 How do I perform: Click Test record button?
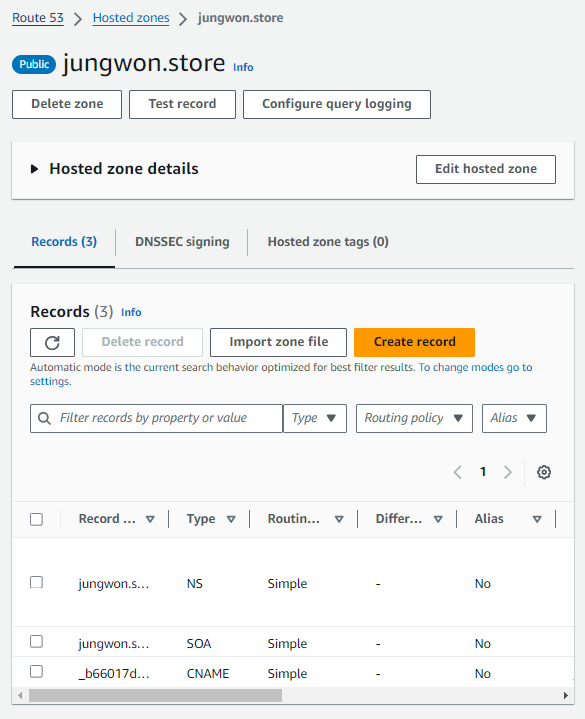pyautogui.click(x=182, y=105)
